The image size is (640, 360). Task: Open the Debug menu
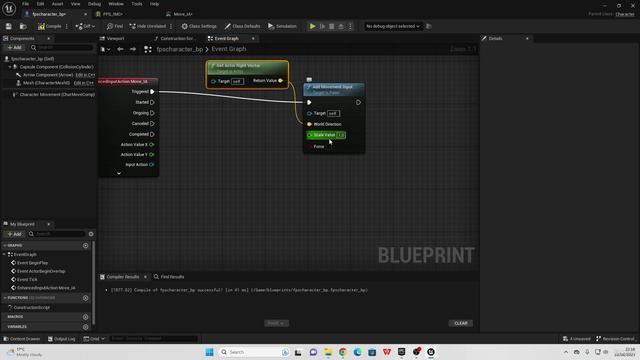[94, 4]
